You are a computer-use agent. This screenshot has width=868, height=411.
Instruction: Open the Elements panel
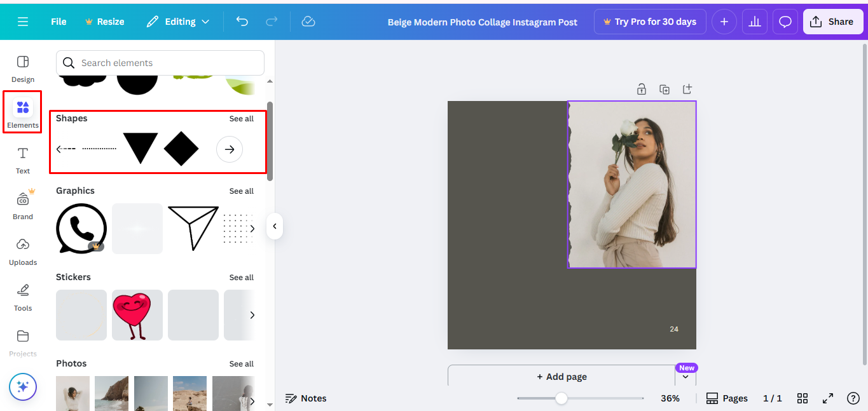(x=22, y=112)
